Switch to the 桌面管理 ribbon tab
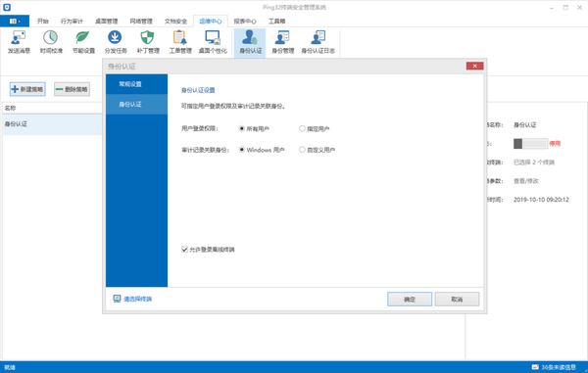The height and width of the screenshot is (373, 588). click(x=106, y=22)
